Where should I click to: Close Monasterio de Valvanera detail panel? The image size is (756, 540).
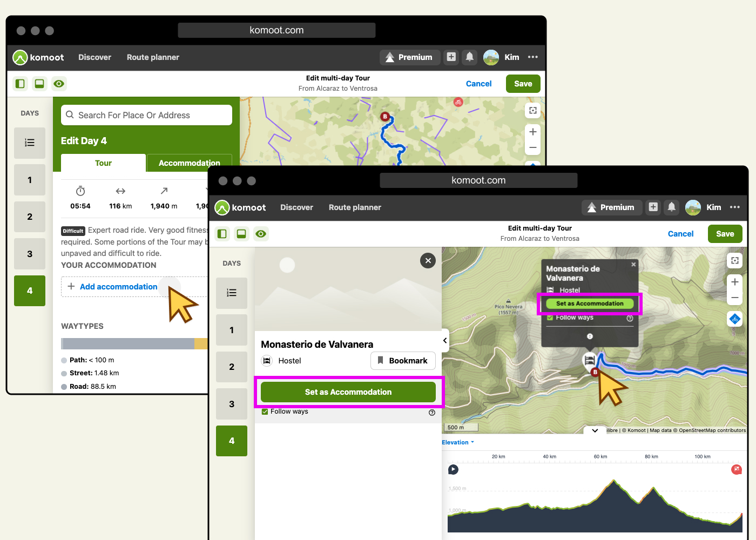point(428,261)
